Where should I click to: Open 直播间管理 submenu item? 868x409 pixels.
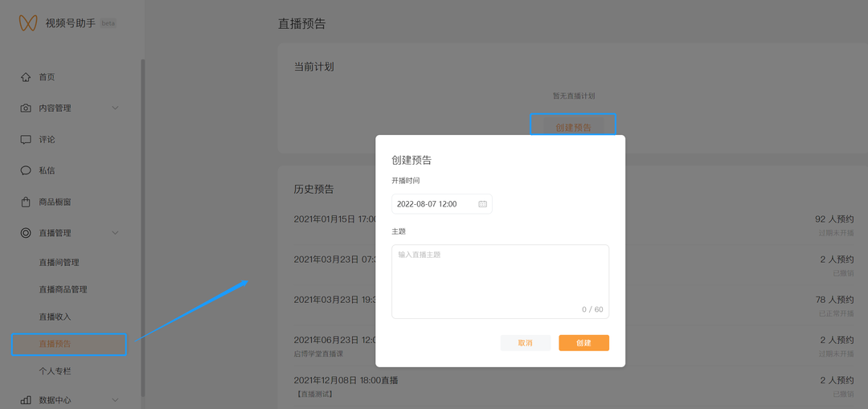(59, 263)
